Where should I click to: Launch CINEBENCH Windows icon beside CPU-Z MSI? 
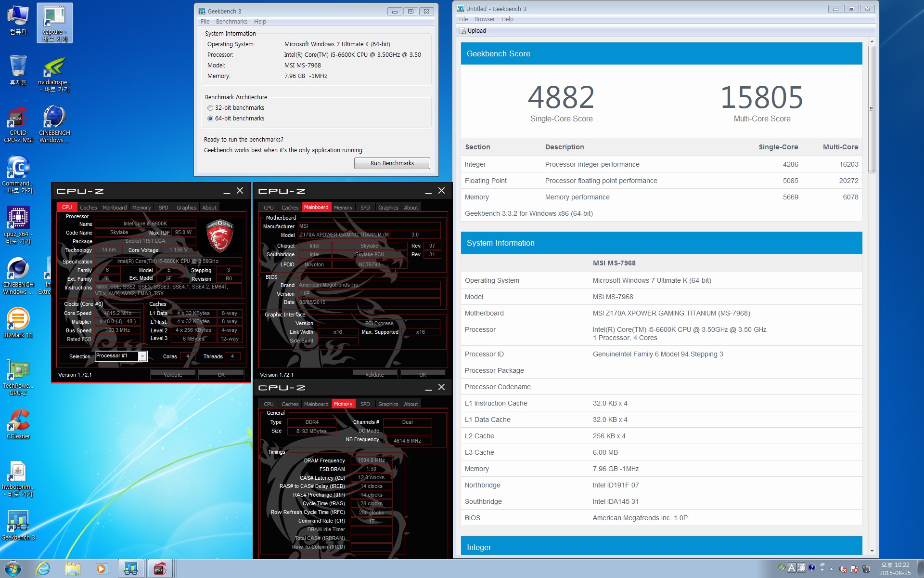54,125
